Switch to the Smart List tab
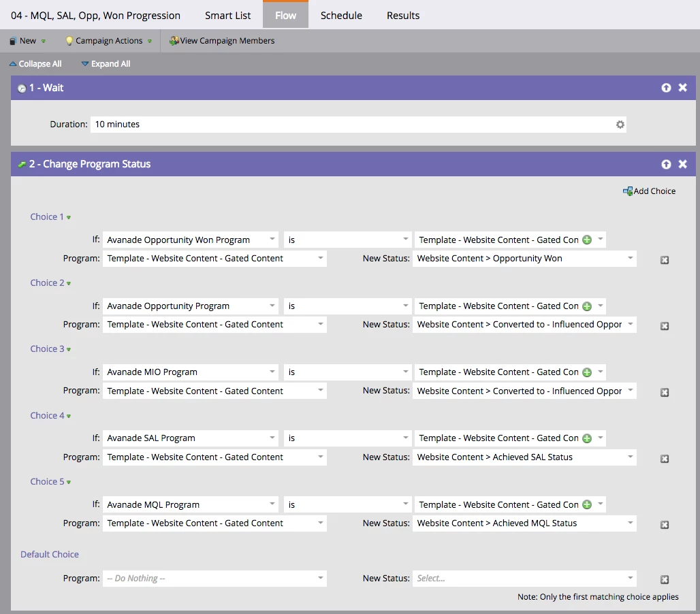 click(x=227, y=16)
